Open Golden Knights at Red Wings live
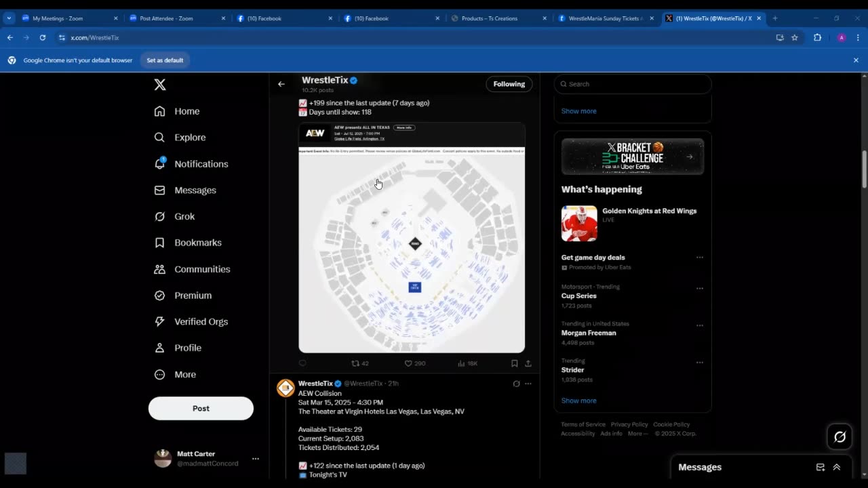 point(633,224)
